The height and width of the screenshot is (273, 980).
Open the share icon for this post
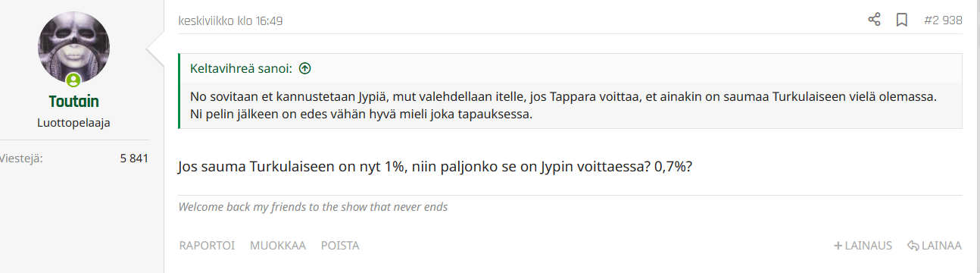pos(874,20)
